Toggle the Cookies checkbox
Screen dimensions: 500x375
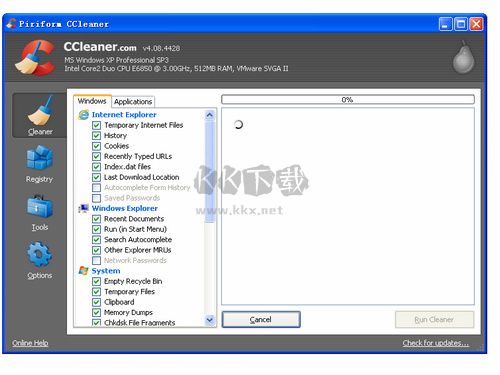pyautogui.click(x=96, y=146)
